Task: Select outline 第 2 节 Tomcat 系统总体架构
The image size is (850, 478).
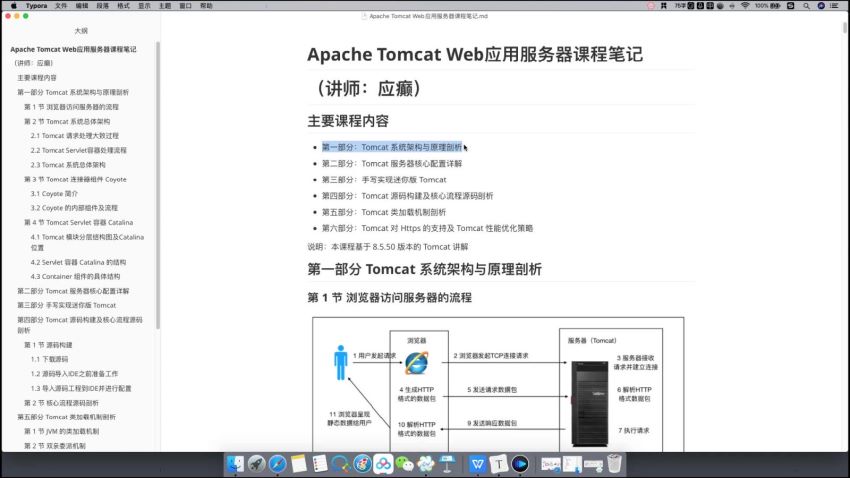Action: coord(67,122)
